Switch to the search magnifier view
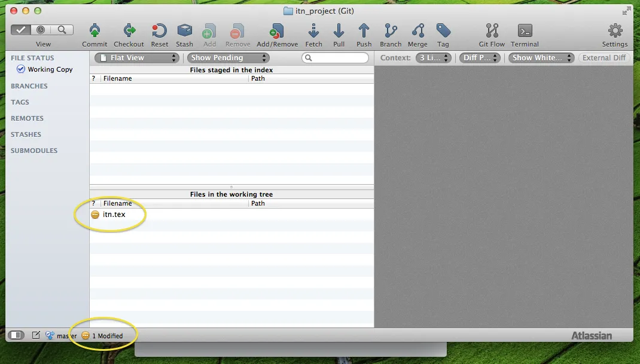 [x=62, y=30]
